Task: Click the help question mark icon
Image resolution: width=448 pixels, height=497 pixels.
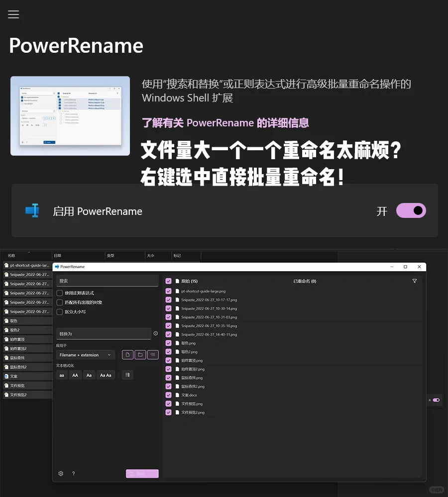Action: 73,474
